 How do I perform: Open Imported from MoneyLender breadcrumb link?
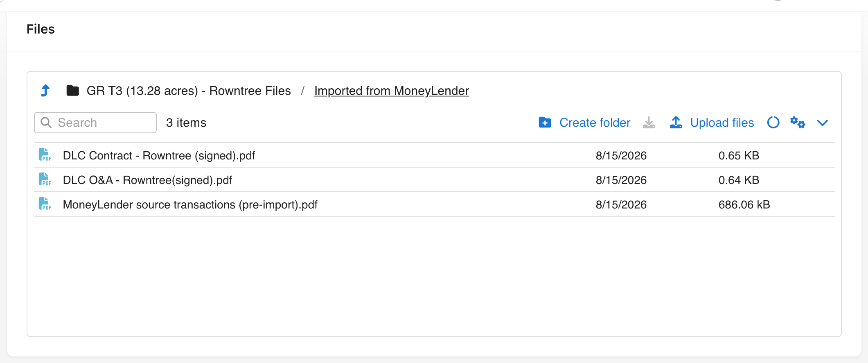tap(392, 91)
